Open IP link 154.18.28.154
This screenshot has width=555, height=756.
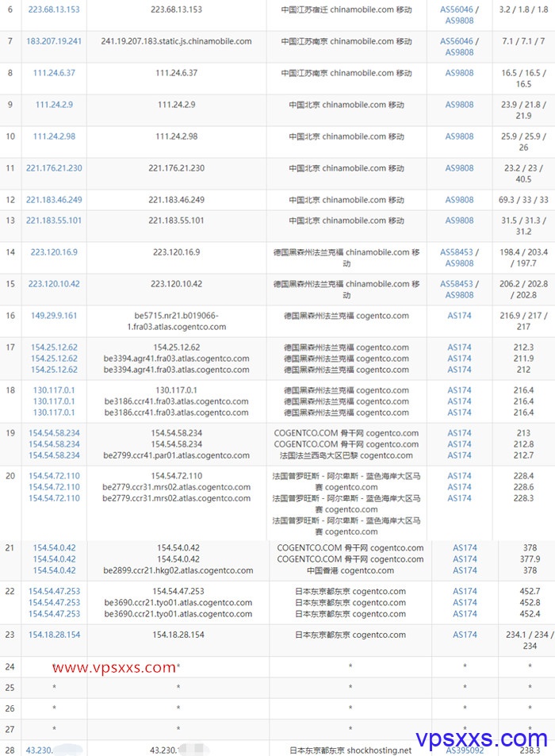(55, 635)
